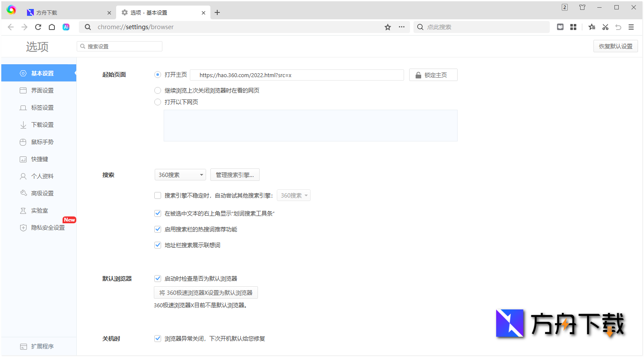Click the 恢复默认设置 button
Viewport: 644px width, 357px height.
pos(615,46)
